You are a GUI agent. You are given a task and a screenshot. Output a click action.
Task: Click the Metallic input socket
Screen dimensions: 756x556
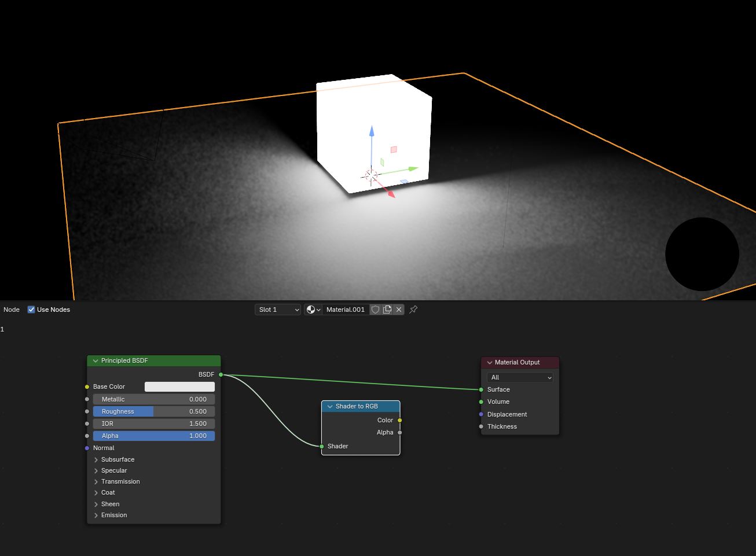pyautogui.click(x=87, y=399)
